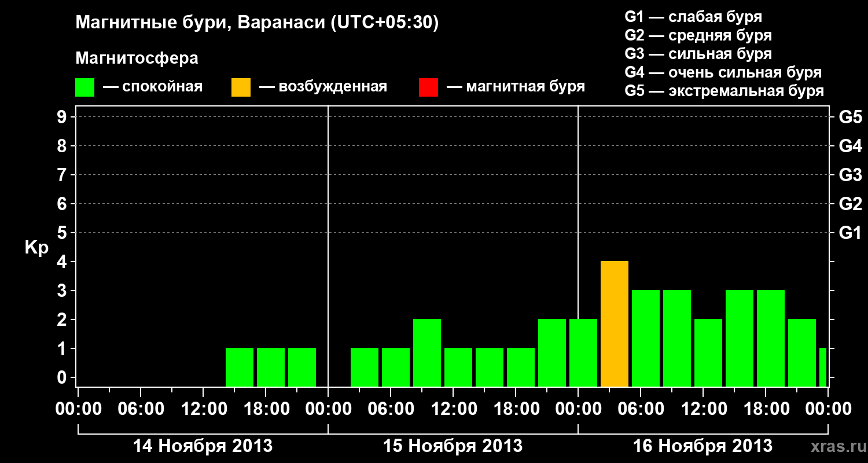Click the '— возбужденная' legend label

(323, 87)
